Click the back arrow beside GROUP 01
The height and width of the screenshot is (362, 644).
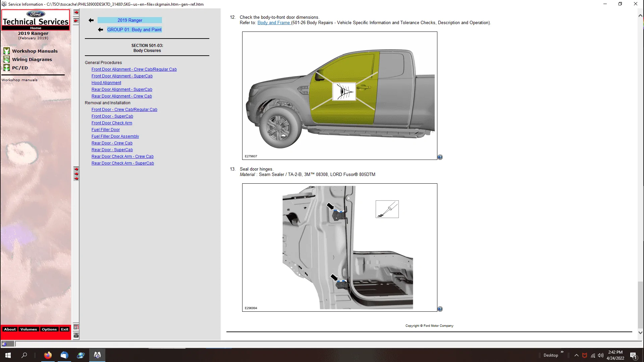click(x=100, y=30)
